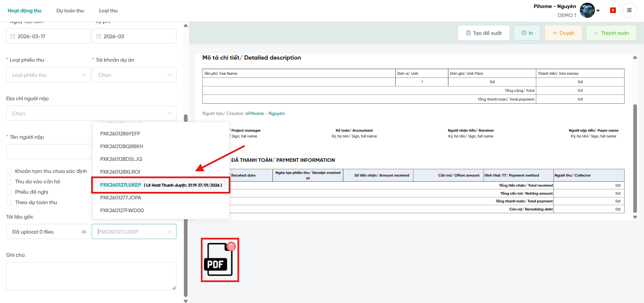Toggle the Thu dư vào căn hộ checkbox

[9, 182]
